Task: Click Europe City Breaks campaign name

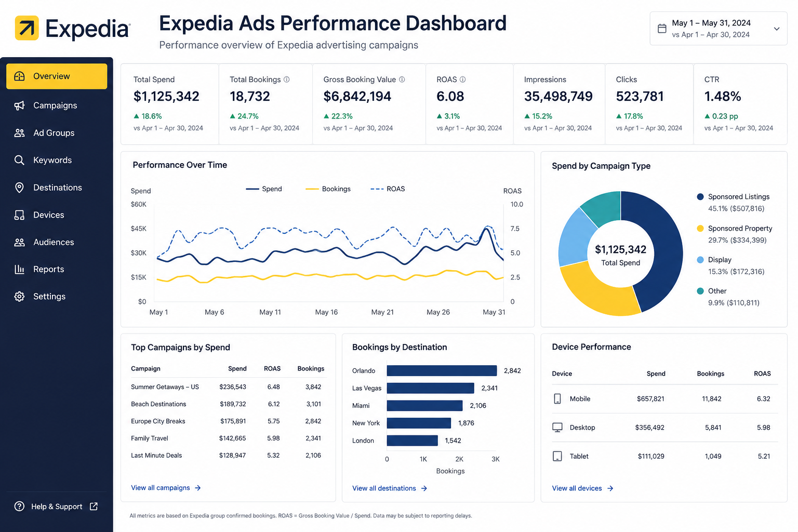Action: [x=158, y=421]
